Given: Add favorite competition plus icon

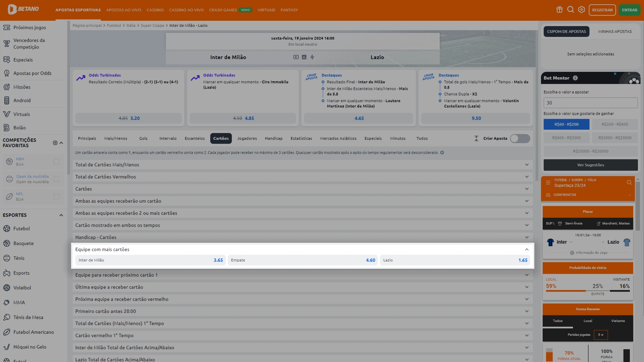Looking at the screenshot, I should 55,143.
